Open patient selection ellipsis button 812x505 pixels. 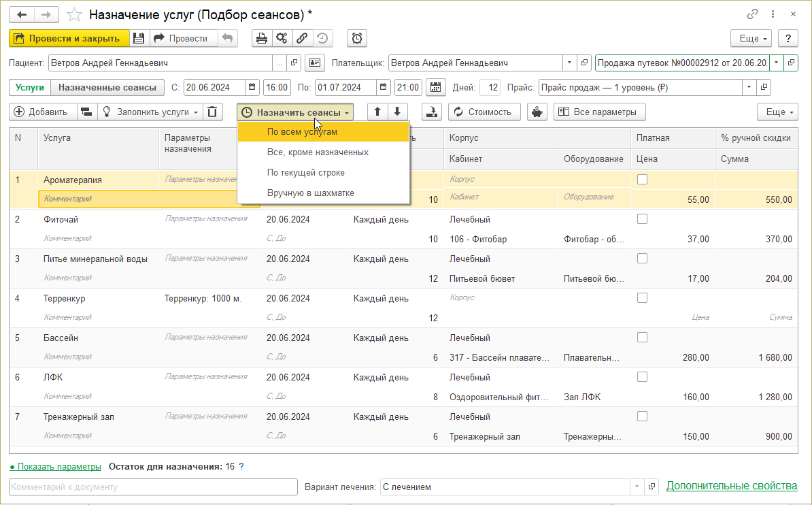279,63
